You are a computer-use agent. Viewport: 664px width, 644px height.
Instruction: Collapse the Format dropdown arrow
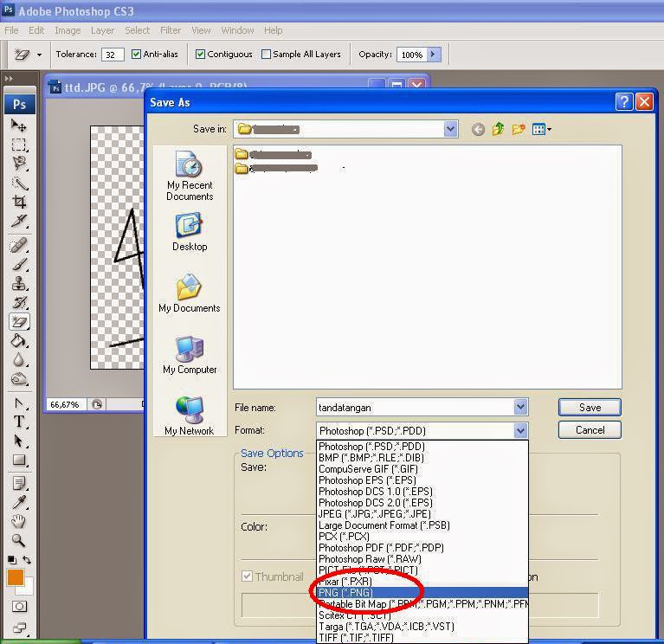tap(521, 430)
